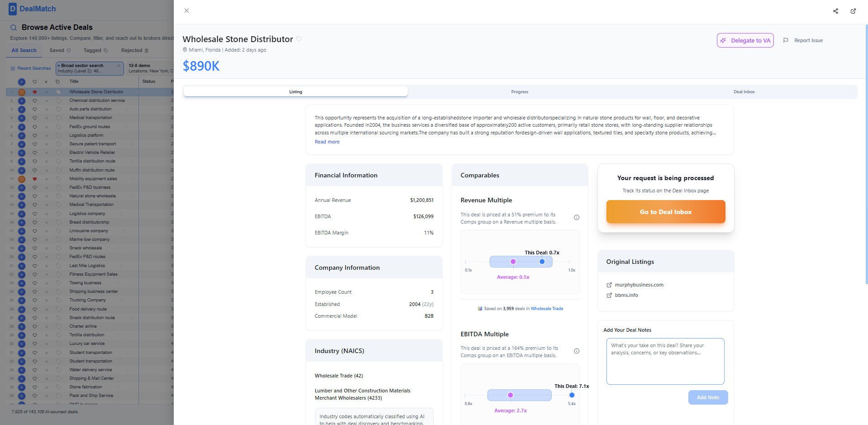Click the blue This Deal marker on Revenue Multiple
The width and height of the screenshot is (868, 425).
click(x=542, y=262)
